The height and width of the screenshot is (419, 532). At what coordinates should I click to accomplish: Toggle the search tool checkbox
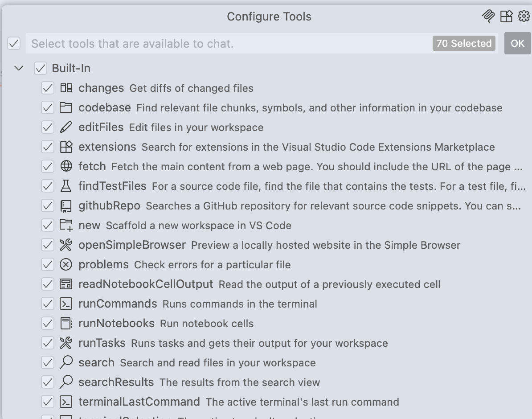click(48, 363)
